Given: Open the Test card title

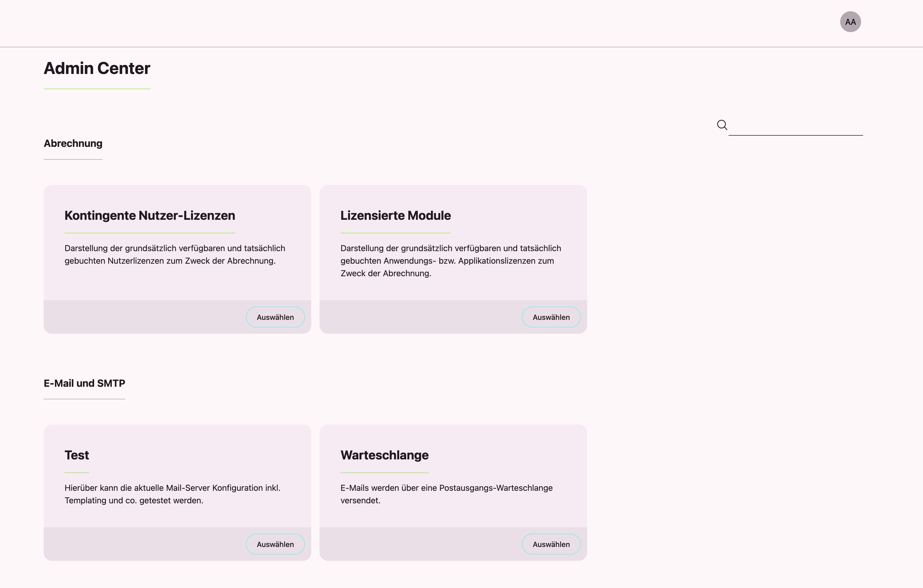Looking at the screenshot, I should 77,455.
